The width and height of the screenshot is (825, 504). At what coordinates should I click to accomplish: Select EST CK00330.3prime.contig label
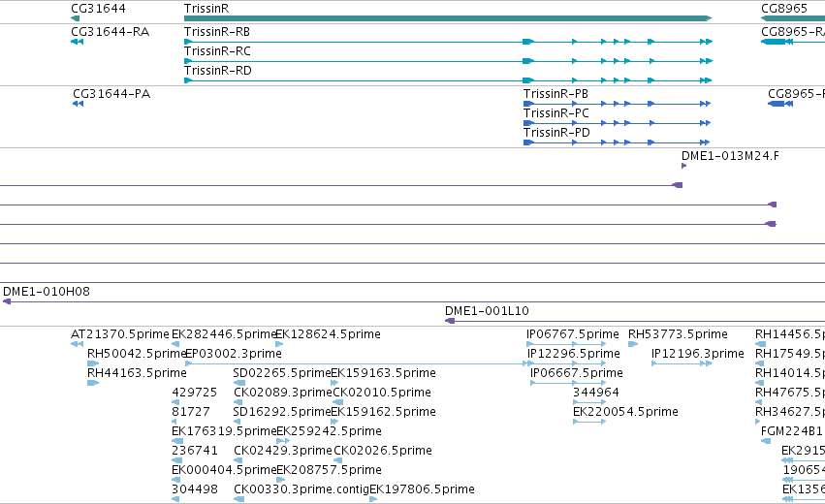tap(301, 489)
